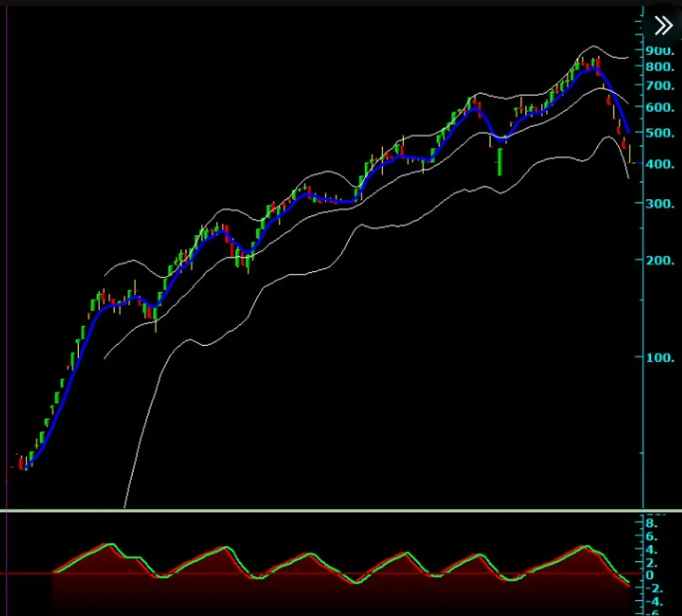Select the 0 label on oscillator axis
Screen dimensions: 682x616
tap(649, 576)
